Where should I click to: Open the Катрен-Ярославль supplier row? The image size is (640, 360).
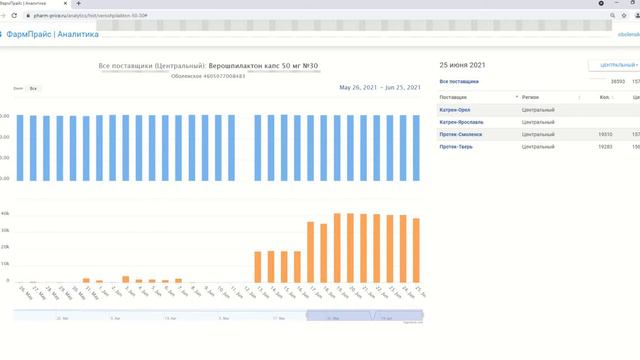coord(538,122)
